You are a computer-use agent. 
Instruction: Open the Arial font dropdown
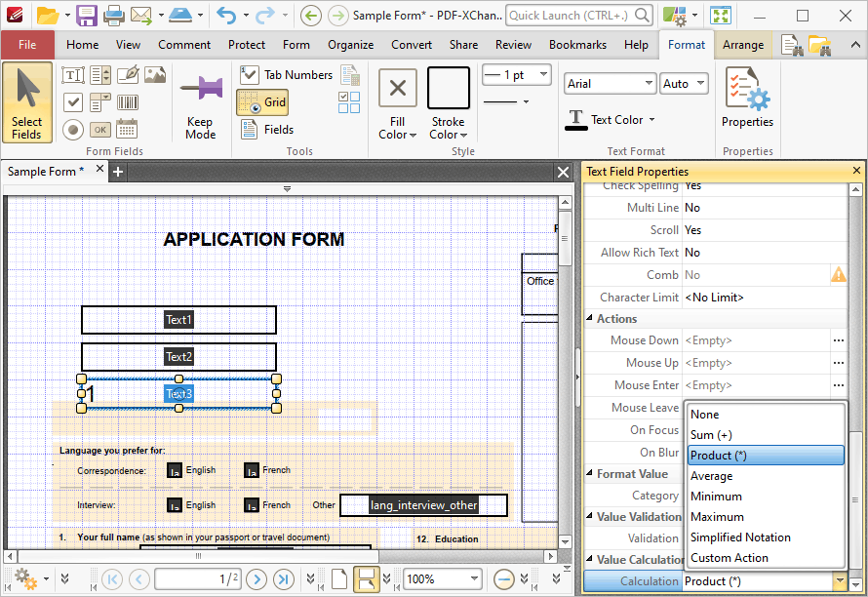pos(610,84)
